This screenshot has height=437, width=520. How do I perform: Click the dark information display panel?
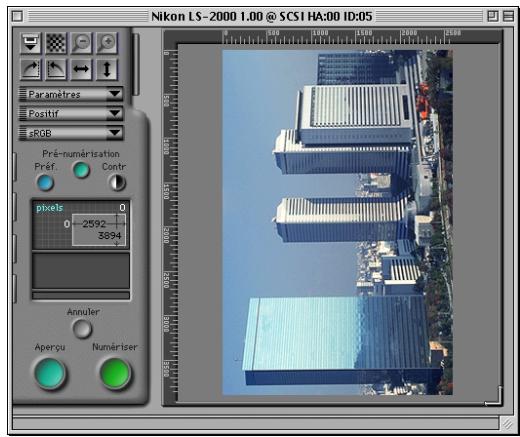coord(81,270)
